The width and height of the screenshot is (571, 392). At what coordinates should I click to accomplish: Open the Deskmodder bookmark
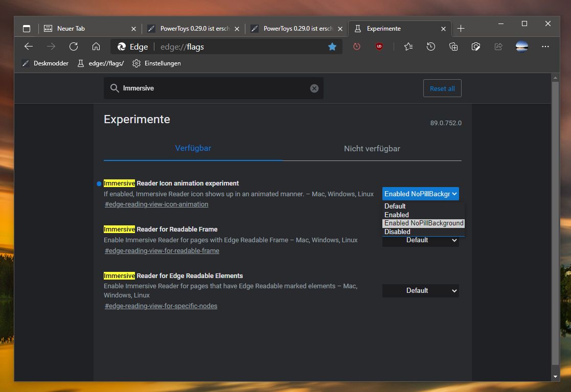coord(45,63)
